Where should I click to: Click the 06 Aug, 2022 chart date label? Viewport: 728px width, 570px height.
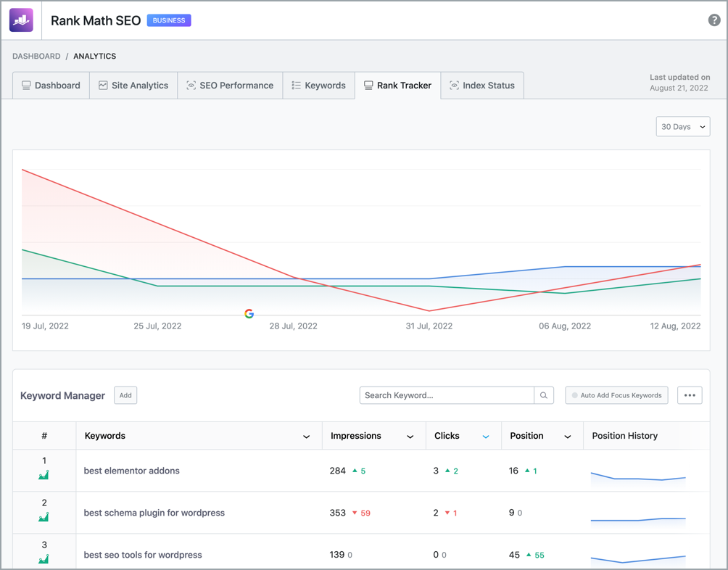[565, 326]
